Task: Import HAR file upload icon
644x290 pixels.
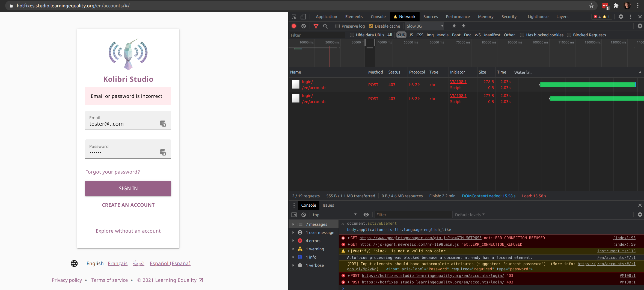Action: click(x=454, y=26)
